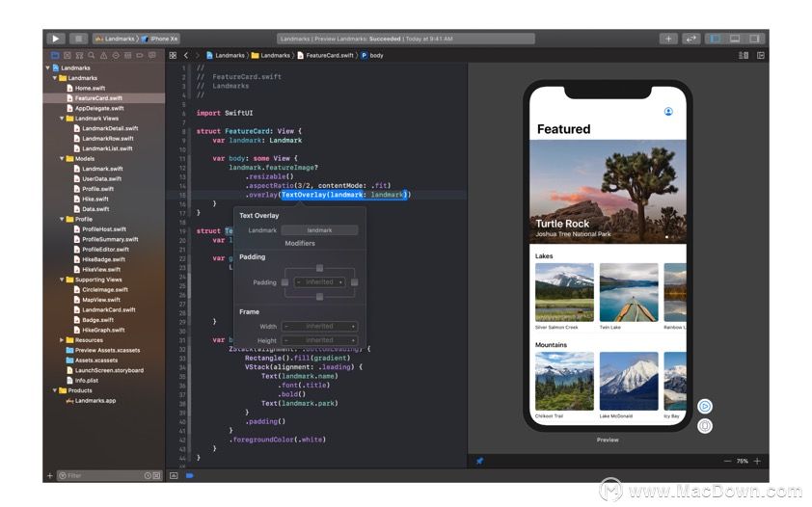Click the Landmarks folder breadcrumb in jump bar
Viewport: 812px width, 507px height.
pyautogui.click(x=271, y=55)
